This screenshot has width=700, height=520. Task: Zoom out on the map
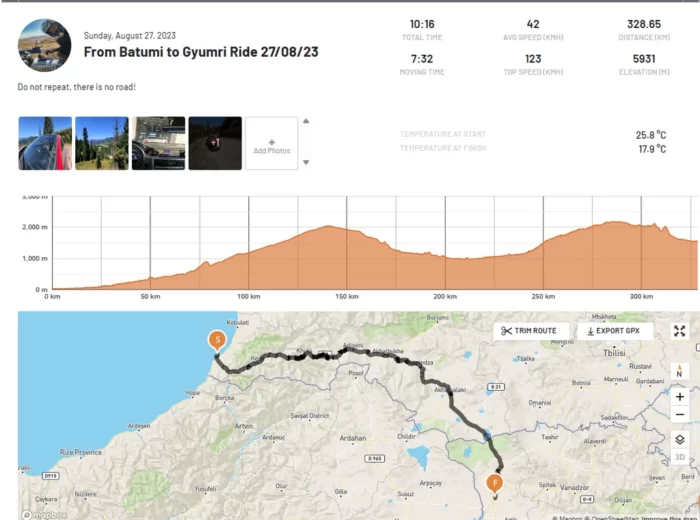(680, 414)
